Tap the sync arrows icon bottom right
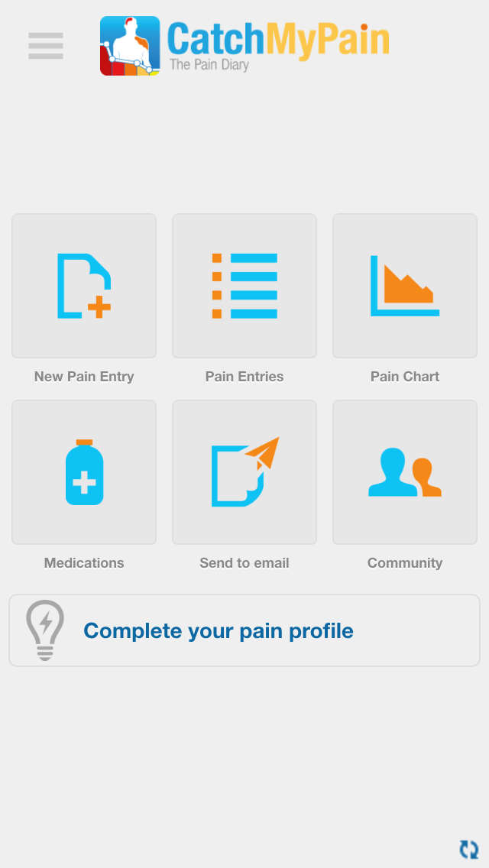 469,848
